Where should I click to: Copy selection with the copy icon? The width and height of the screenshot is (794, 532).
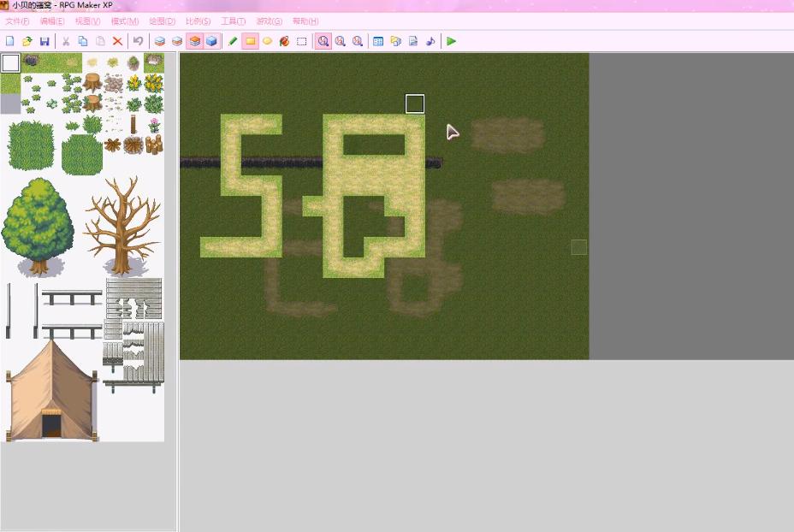coord(83,41)
